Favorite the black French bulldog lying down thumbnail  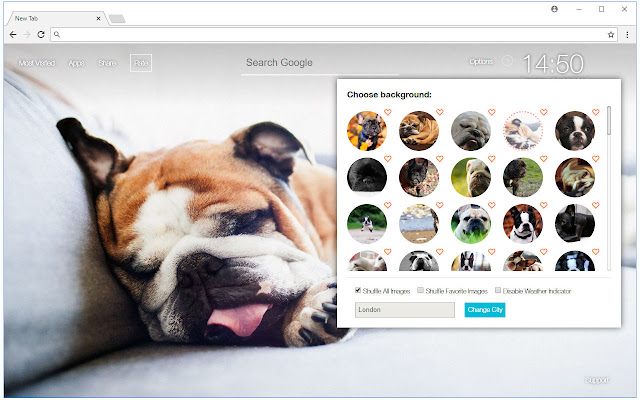[596, 205]
